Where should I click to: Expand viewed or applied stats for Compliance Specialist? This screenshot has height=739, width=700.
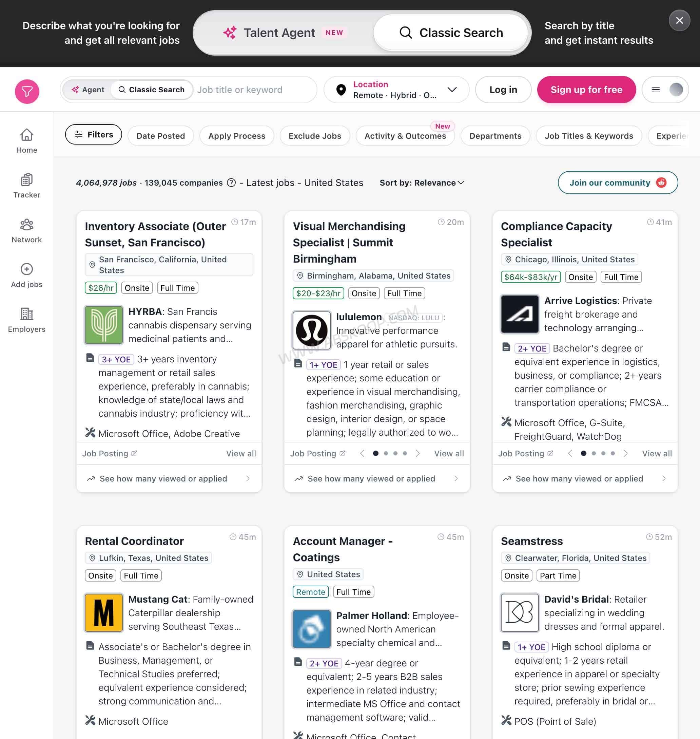[x=585, y=478]
